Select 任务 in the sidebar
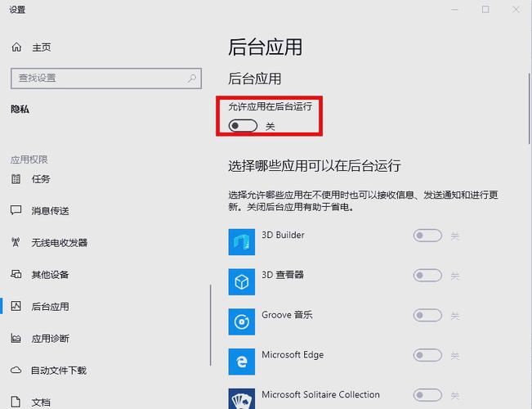 click(x=41, y=178)
